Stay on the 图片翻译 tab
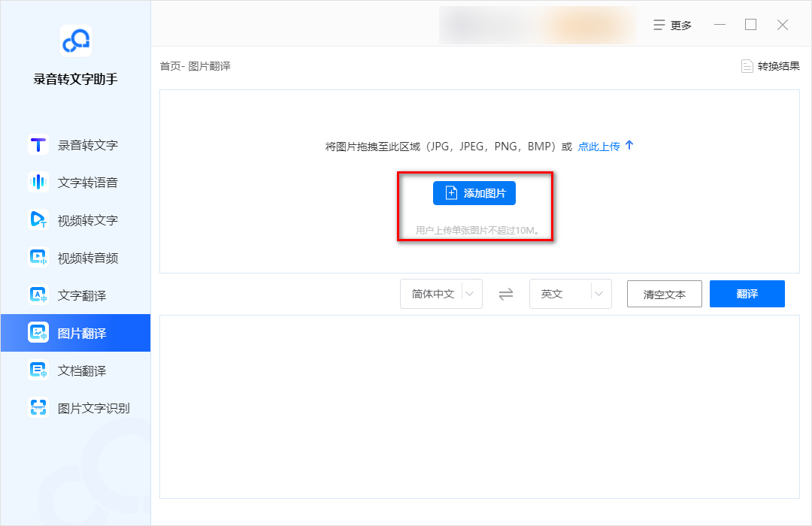The width and height of the screenshot is (812, 526). pos(75,332)
